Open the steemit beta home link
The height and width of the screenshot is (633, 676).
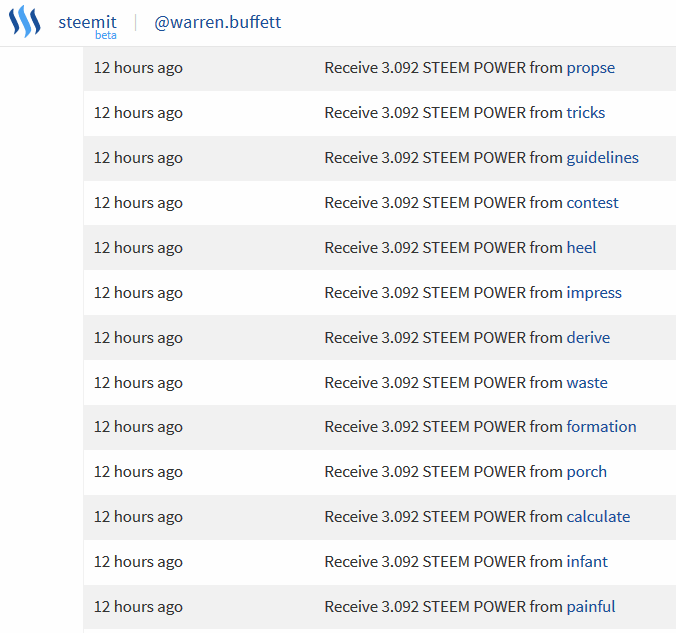click(x=88, y=27)
